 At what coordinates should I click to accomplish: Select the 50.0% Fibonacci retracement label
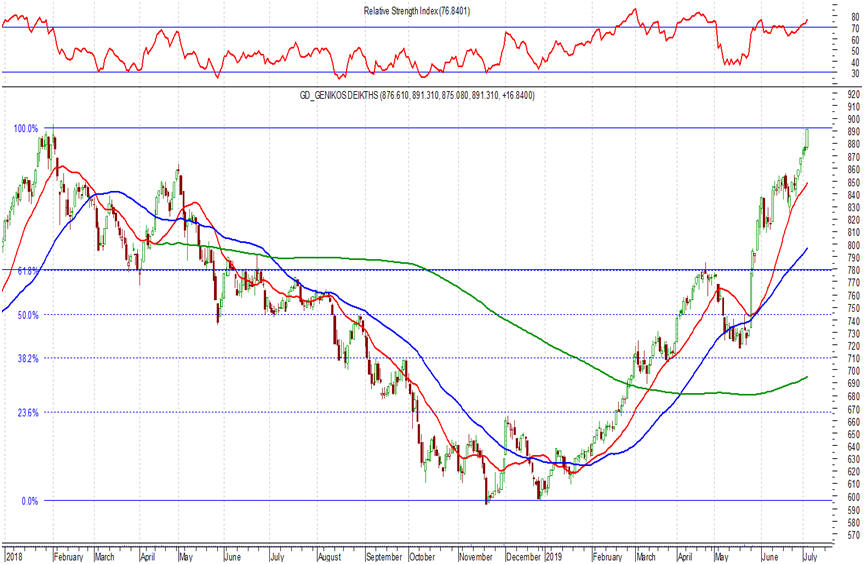click(28, 315)
